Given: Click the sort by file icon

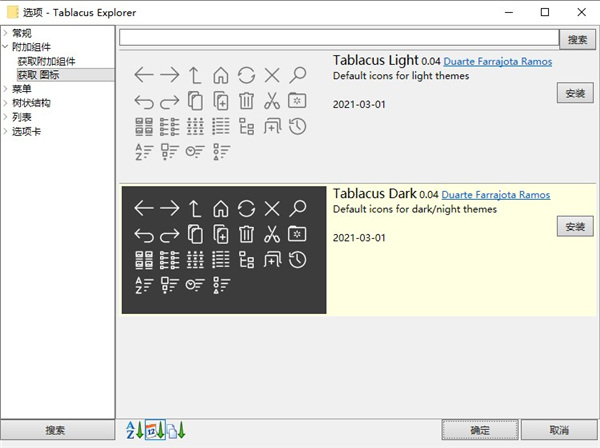Looking at the screenshot, I should click(177, 431).
